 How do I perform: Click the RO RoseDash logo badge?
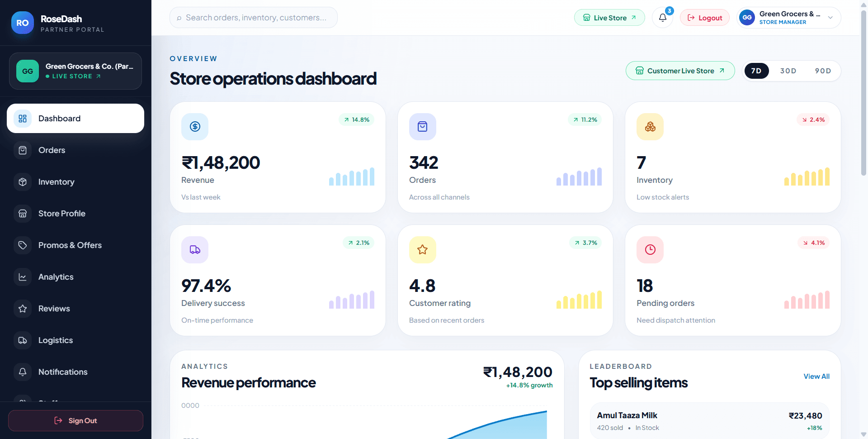(x=23, y=23)
